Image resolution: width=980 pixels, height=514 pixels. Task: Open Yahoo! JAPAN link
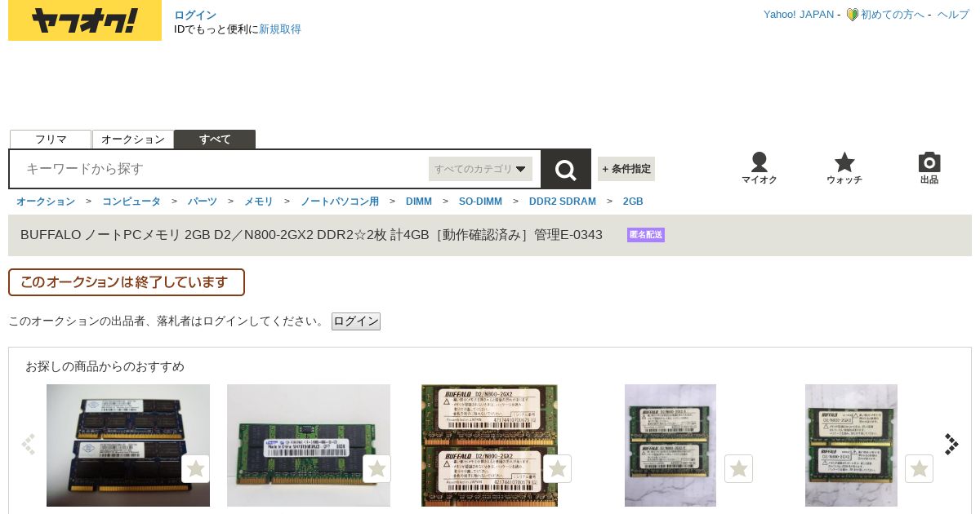799,15
